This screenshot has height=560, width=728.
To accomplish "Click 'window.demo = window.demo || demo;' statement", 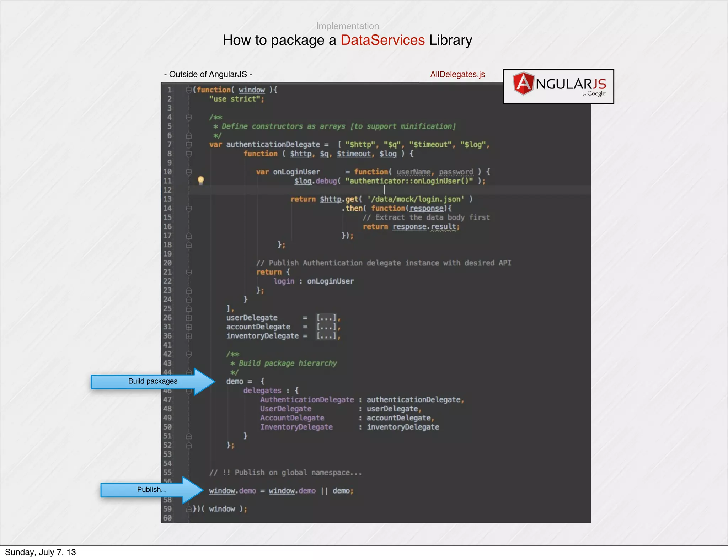I will [281, 491].
